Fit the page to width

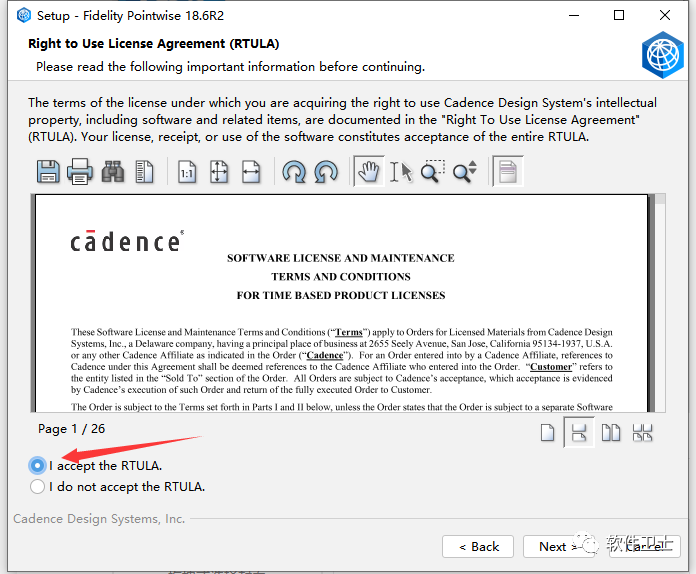pos(251,171)
